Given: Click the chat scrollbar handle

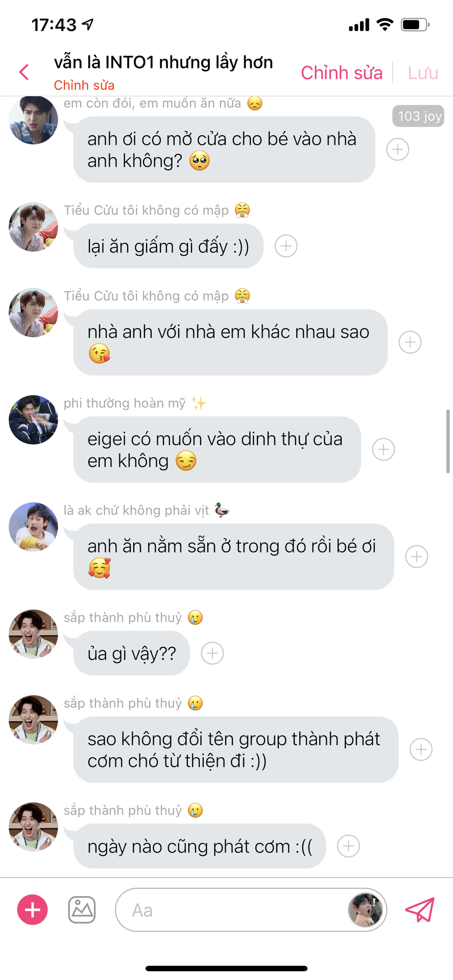Looking at the screenshot, I should [x=448, y=441].
